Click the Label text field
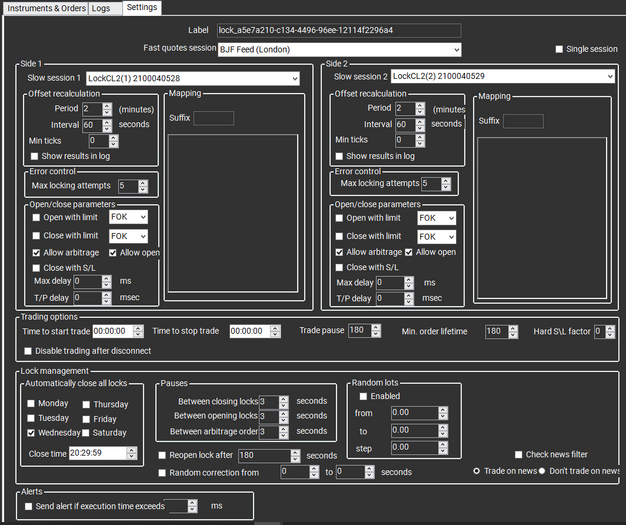 tap(338, 31)
